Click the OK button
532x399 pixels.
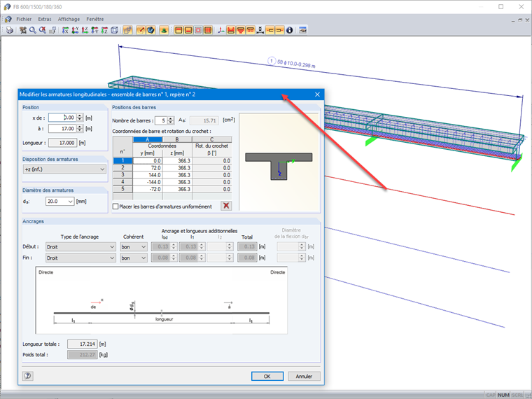(x=267, y=377)
